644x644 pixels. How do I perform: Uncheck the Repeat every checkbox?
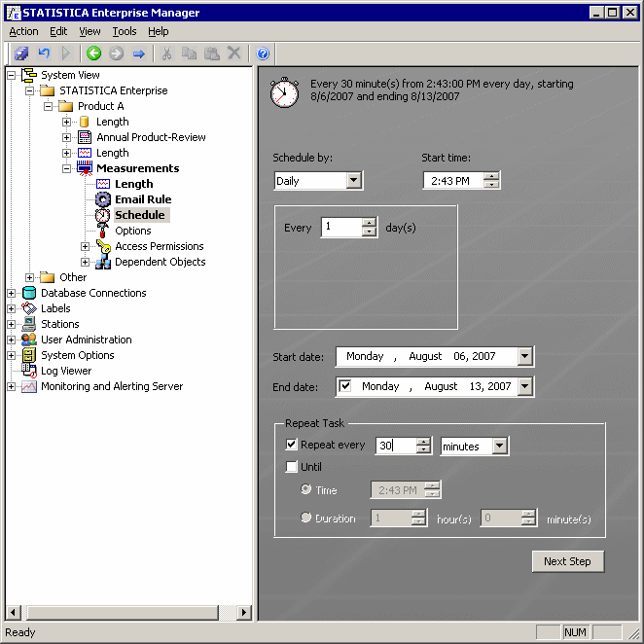291,445
